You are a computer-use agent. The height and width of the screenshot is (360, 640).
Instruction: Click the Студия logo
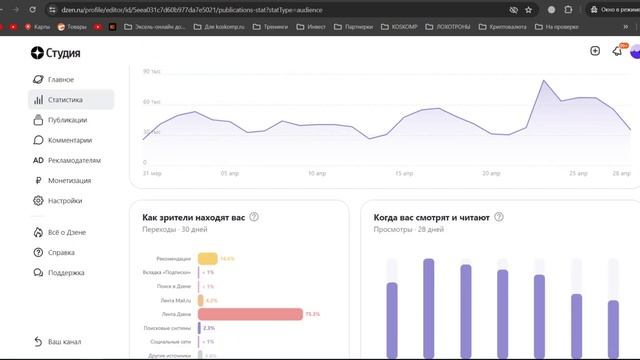[56, 53]
